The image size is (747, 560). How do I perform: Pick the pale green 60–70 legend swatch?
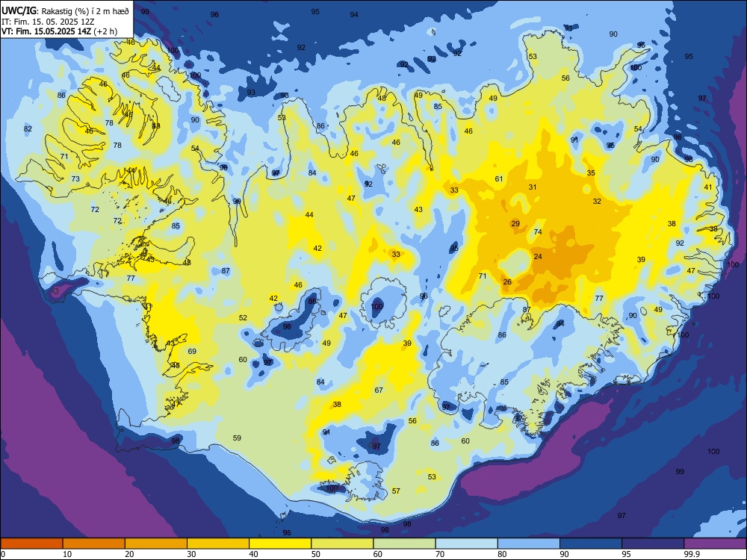coord(404,544)
